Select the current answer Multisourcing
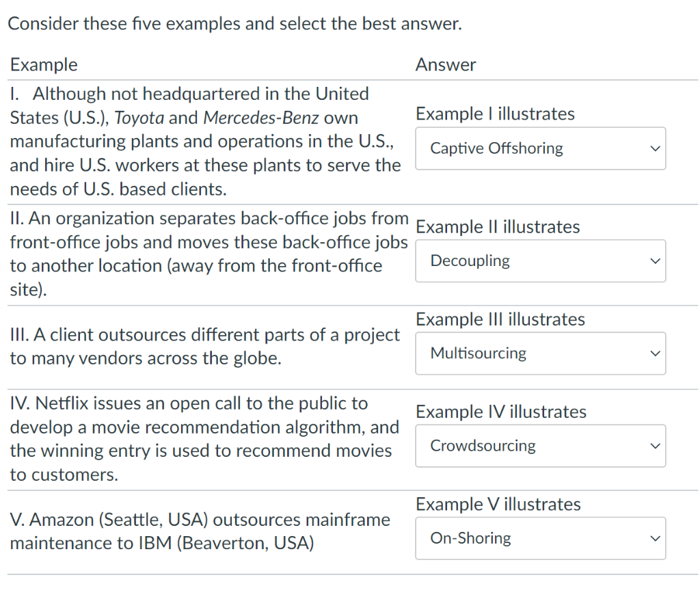The height and width of the screenshot is (612, 700). [479, 354]
